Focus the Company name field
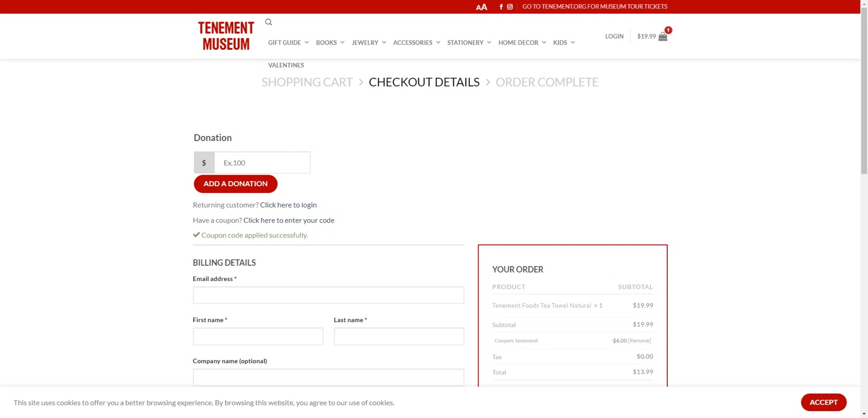Viewport: 868px width, 418px height. point(328,377)
